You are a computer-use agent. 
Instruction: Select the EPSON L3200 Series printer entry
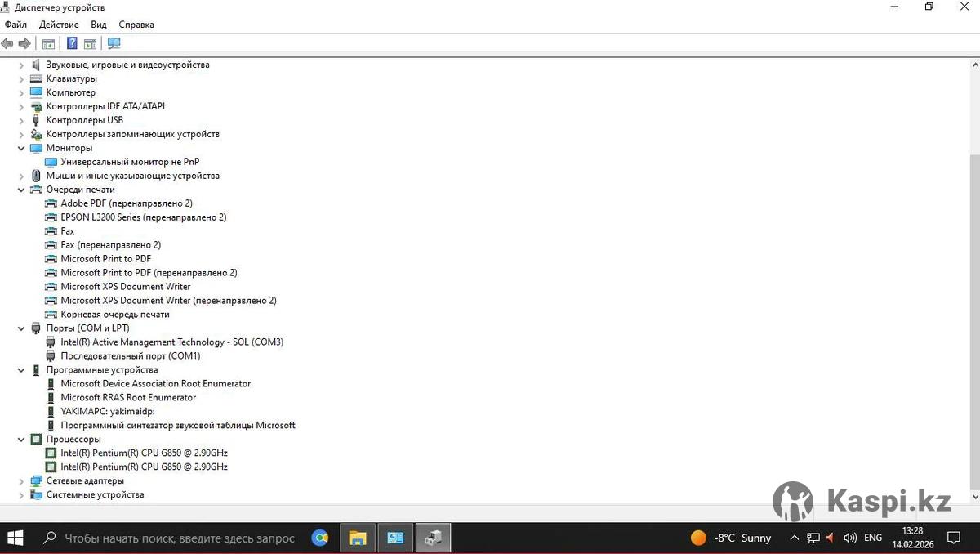point(143,217)
